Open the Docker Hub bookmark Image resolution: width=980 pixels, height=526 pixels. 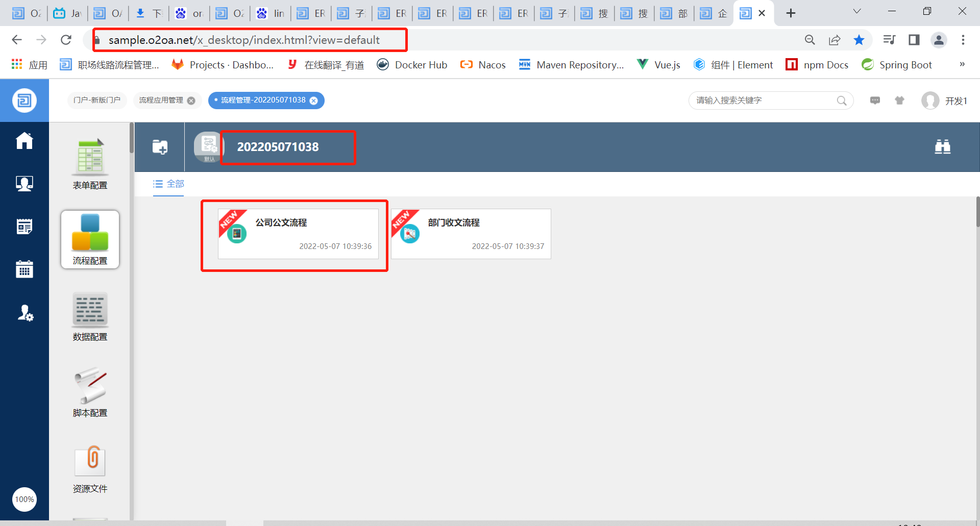click(x=412, y=65)
